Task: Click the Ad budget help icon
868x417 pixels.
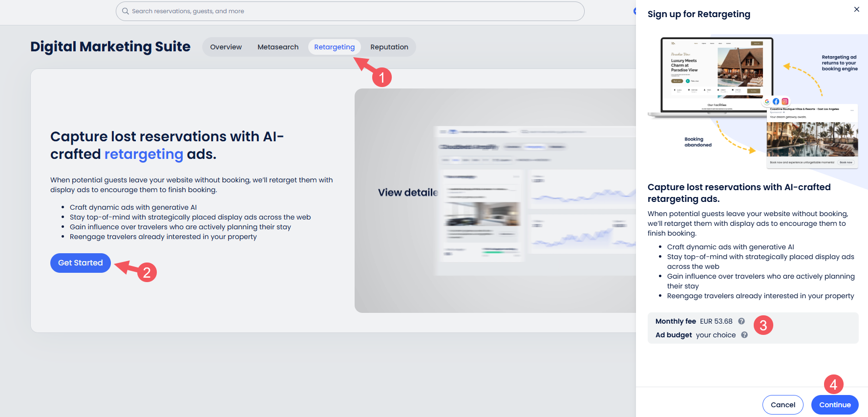Action: [x=744, y=335]
